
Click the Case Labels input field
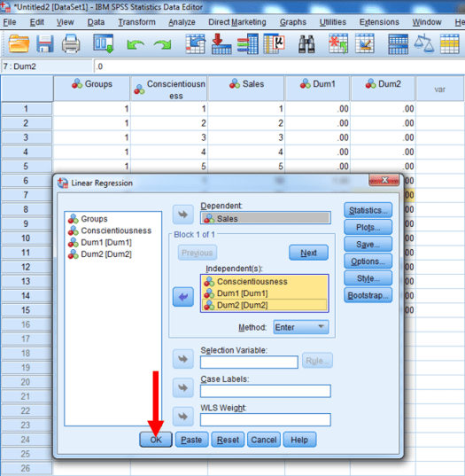(x=266, y=391)
